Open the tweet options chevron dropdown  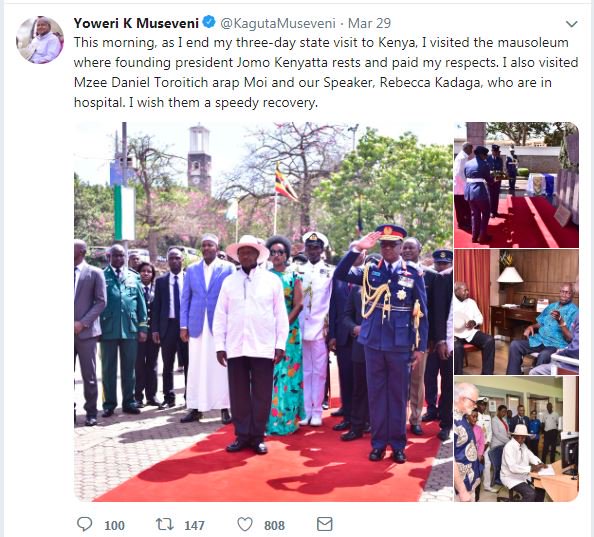coord(571,24)
